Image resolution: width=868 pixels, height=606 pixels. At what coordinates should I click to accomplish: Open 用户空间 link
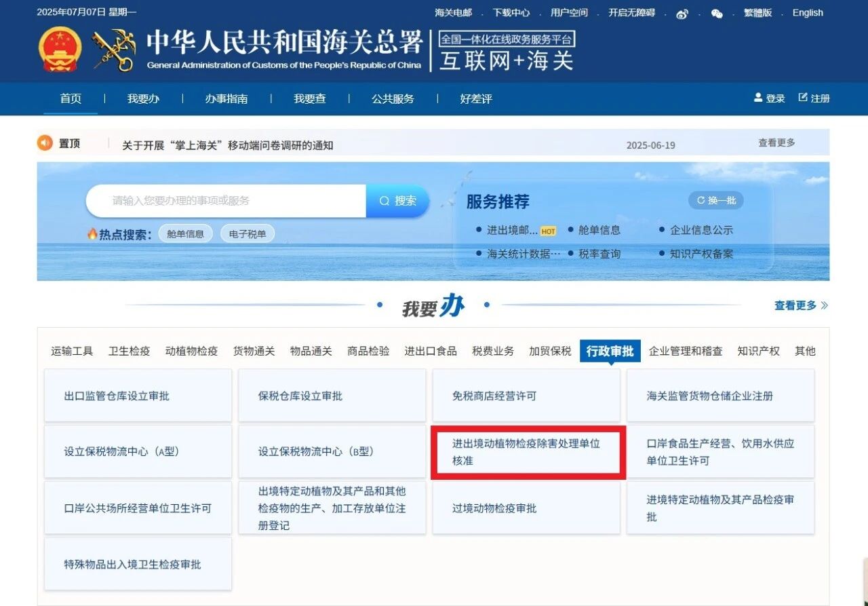[x=569, y=13]
